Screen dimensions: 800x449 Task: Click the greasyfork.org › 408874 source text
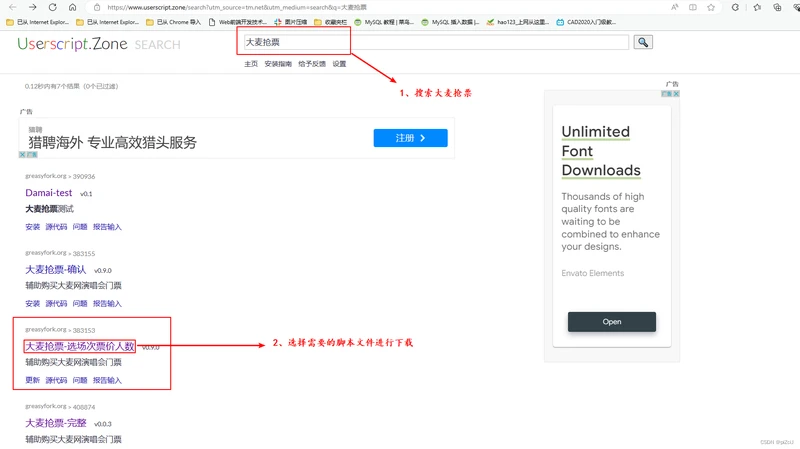pos(60,407)
